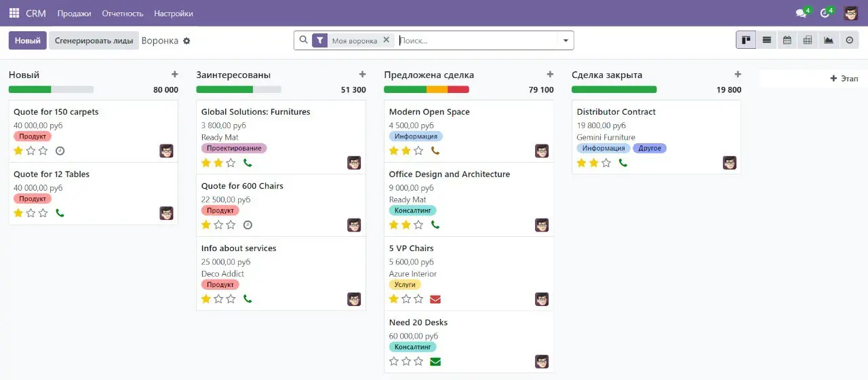Click clock activity icon on Quote for 150 carpets
The height and width of the screenshot is (380, 868).
click(60, 151)
